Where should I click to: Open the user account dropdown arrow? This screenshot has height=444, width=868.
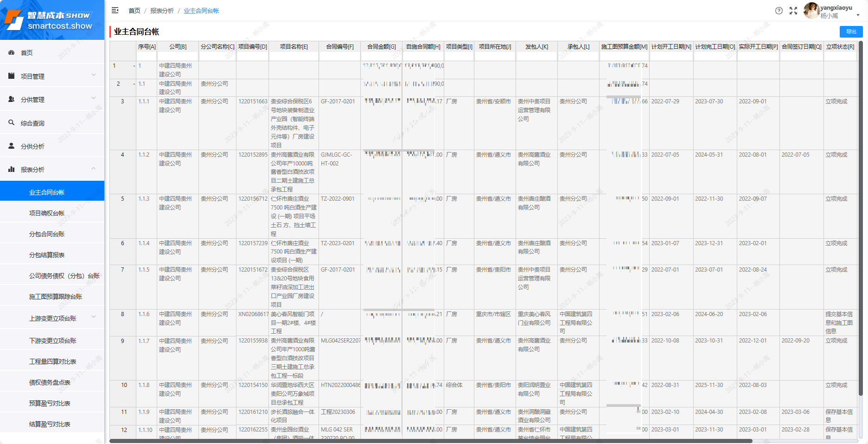click(858, 15)
